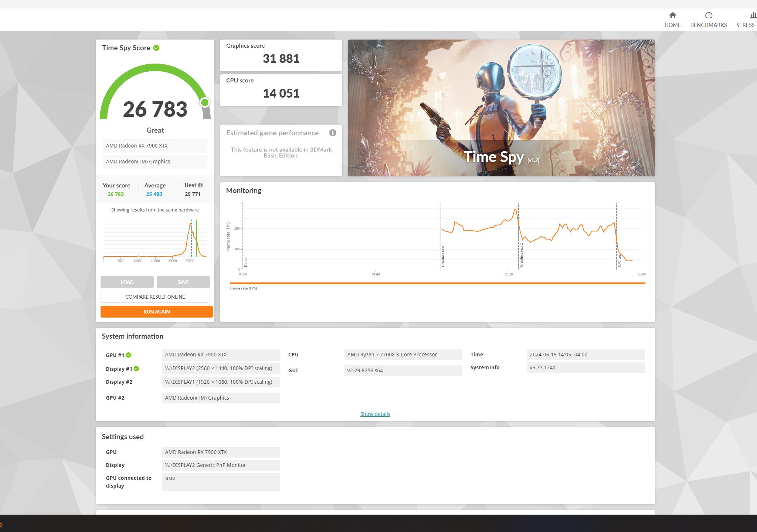This screenshot has height=532, width=757.
Task: Click COMPARE RESULT ONLINE
Action: 155,297
